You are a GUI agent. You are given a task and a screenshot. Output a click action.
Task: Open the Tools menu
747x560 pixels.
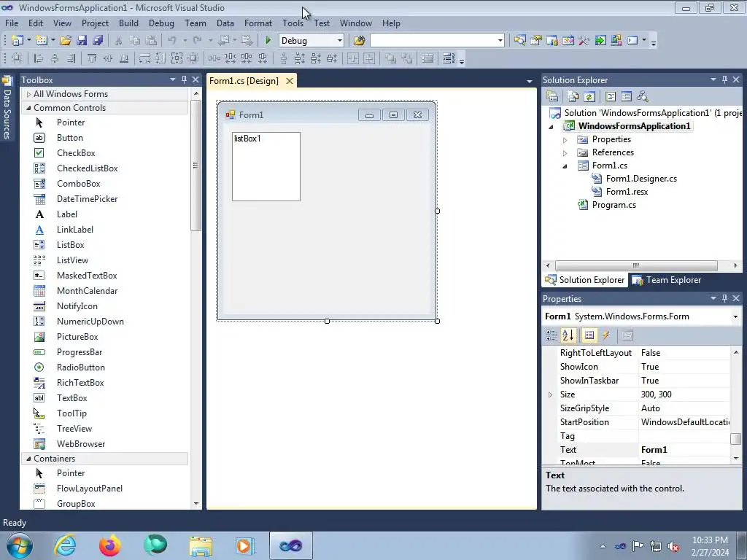point(293,23)
